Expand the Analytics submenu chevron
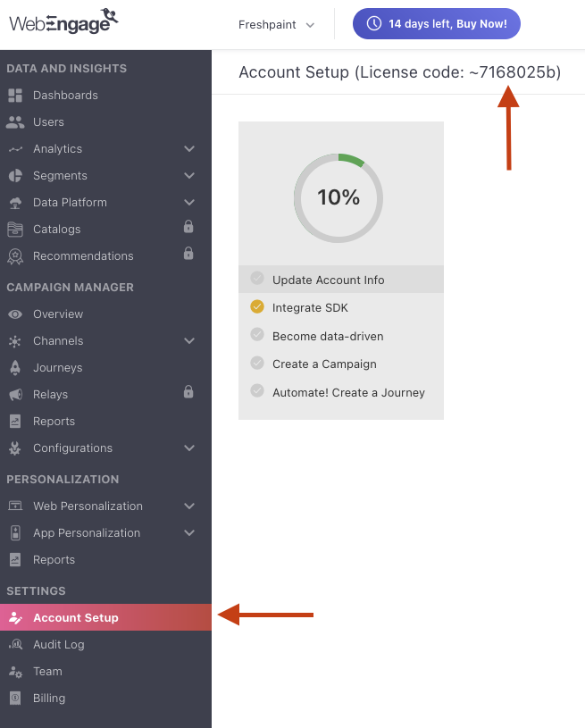The height and width of the screenshot is (728, 585). pos(189,149)
